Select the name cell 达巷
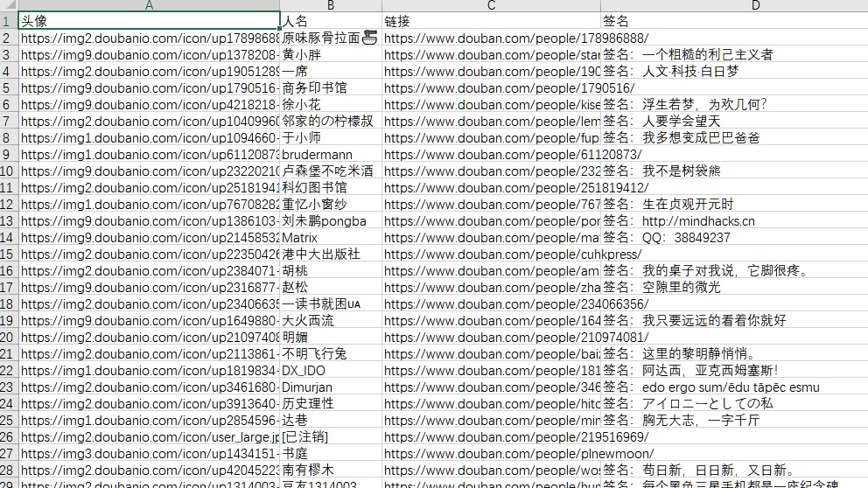Screen dimensions: 868x488 tap(331, 420)
